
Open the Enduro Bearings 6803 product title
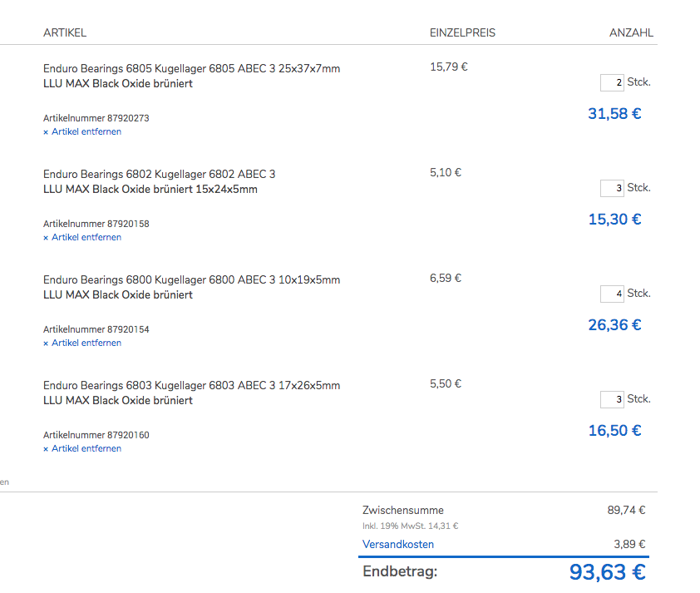pyautogui.click(x=191, y=385)
